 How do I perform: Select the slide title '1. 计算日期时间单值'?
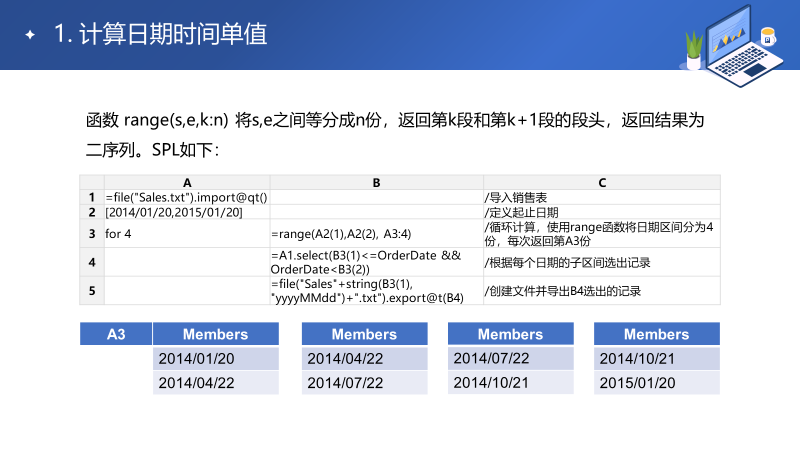coord(160,34)
